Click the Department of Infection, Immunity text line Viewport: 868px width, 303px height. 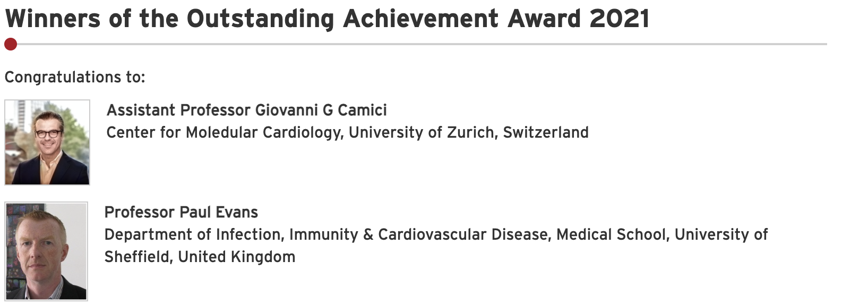436,234
